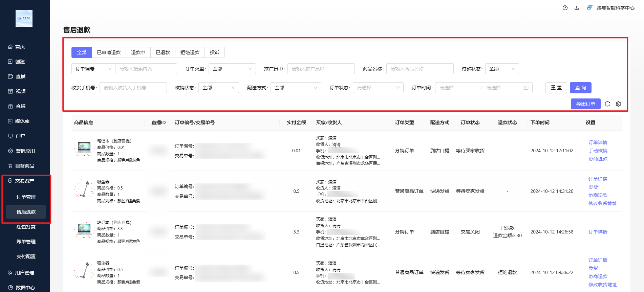Open 直播 from the sidebar

(20, 76)
